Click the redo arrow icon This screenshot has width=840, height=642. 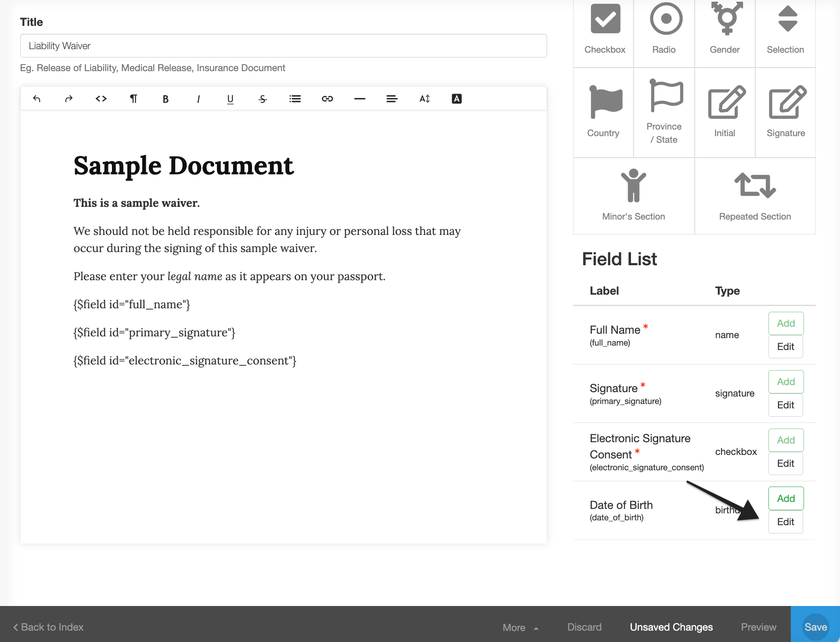pyautogui.click(x=69, y=99)
